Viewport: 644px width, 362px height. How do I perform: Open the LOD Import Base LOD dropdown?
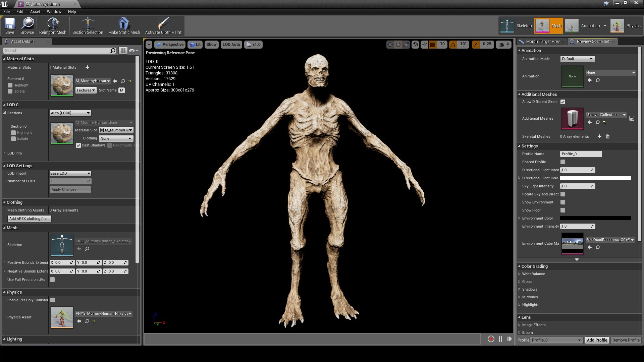pos(70,173)
